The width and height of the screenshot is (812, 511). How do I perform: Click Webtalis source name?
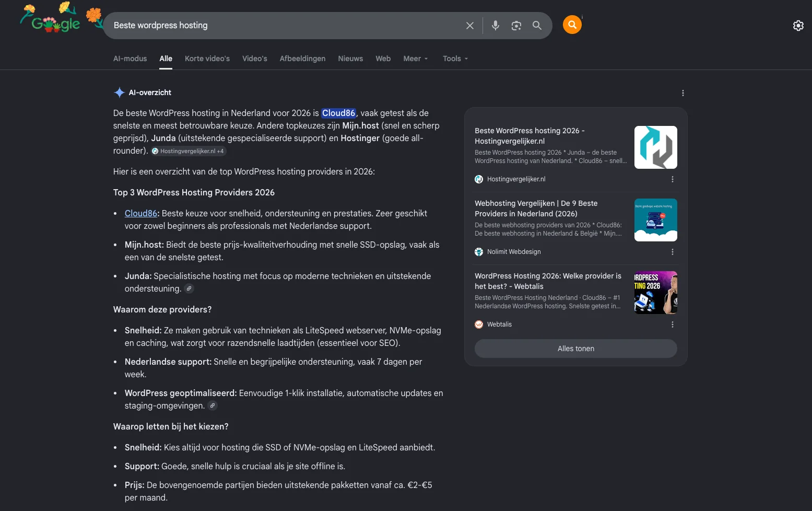coord(499,324)
